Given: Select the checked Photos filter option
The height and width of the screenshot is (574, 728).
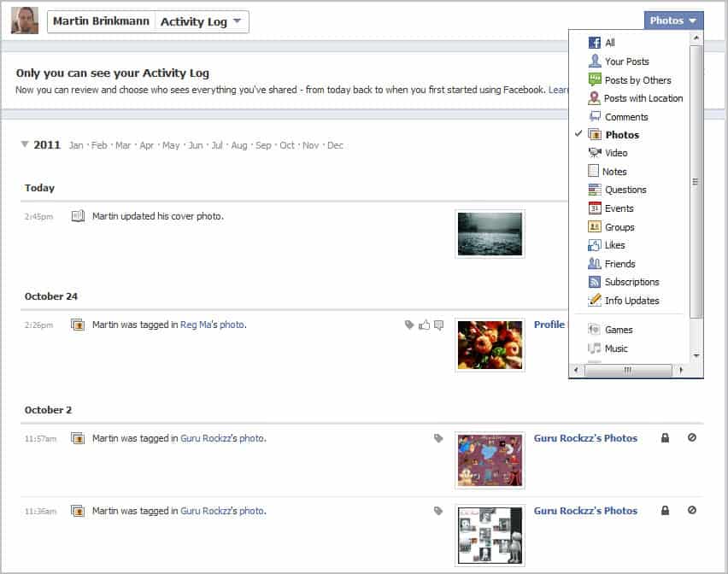Looking at the screenshot, I should click(x=621, y=135).
